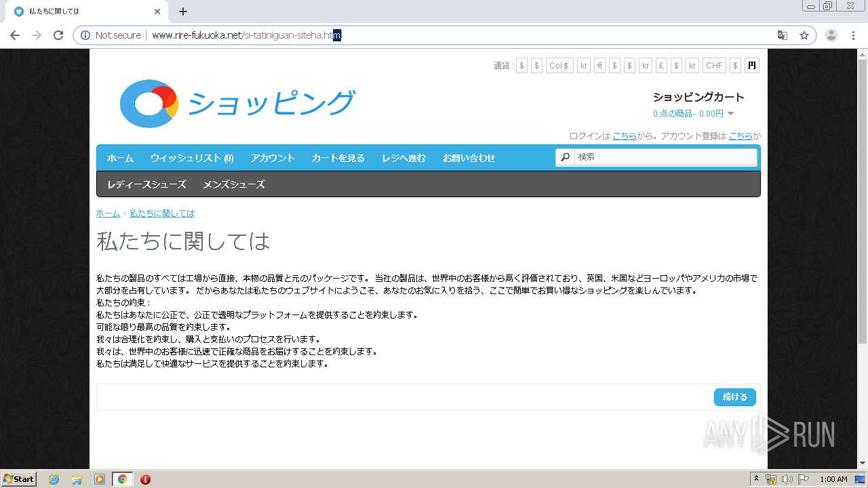
Task: Select the Euro currency
Action: [x=599, y=66]
